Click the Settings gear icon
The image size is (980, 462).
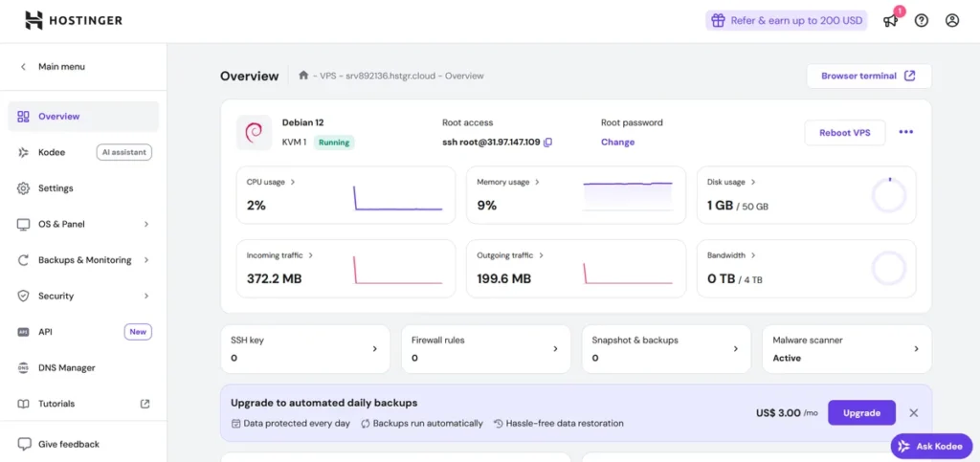23,187
